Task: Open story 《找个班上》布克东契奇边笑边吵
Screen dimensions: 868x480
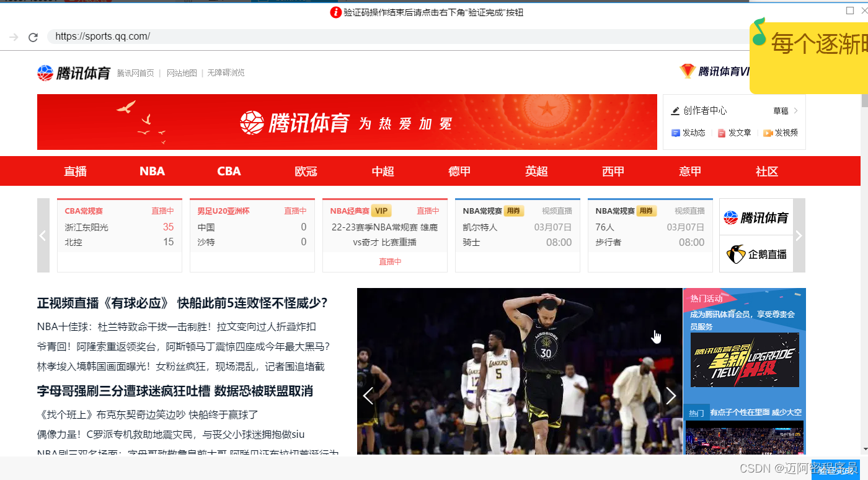Action: coord(148,415)
